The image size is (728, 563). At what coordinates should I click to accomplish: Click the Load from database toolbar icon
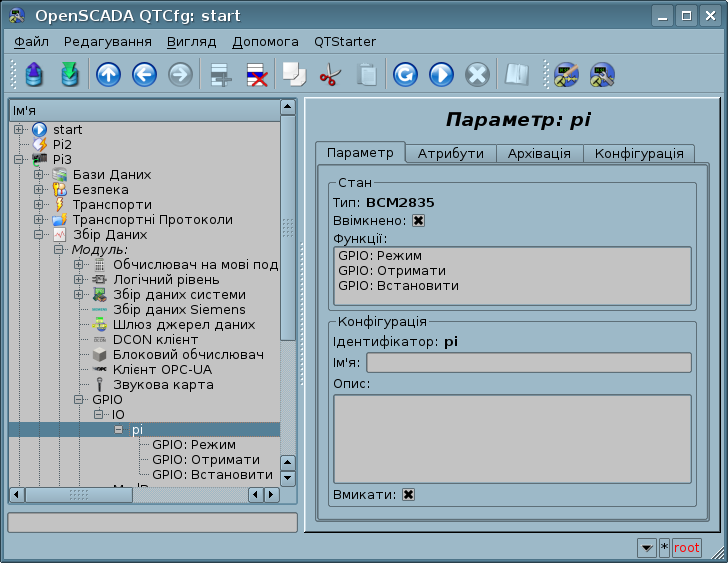click(33, 75)
